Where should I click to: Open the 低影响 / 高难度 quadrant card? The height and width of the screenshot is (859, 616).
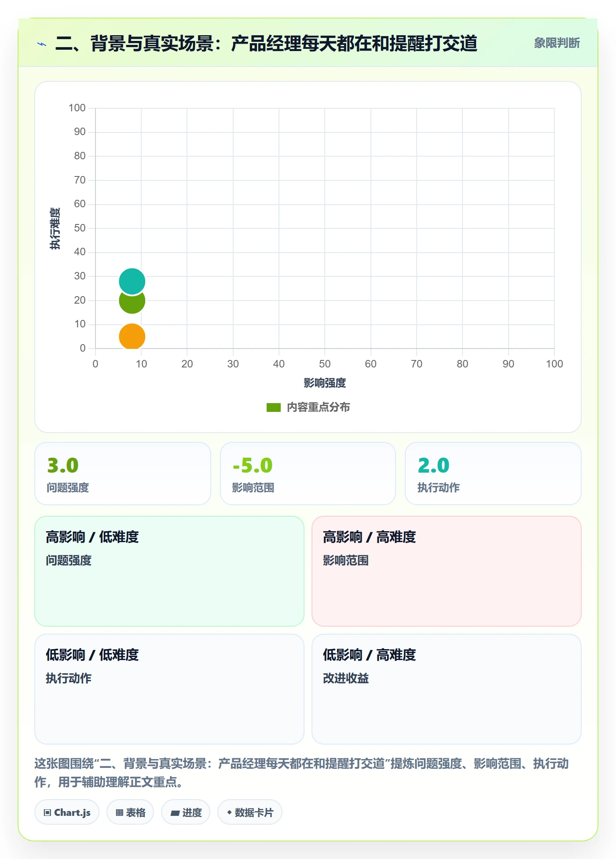point(447,689)
